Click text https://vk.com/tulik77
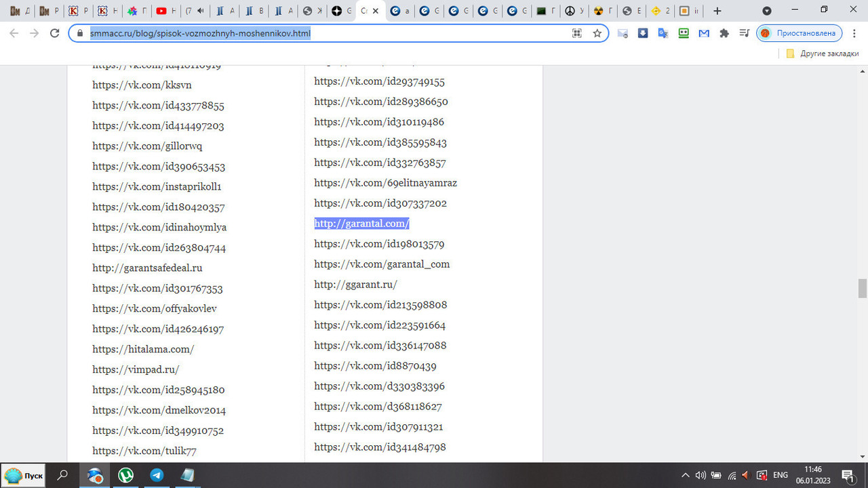Image resolution: width=868 pixels, height=488 pixels. 144,451
